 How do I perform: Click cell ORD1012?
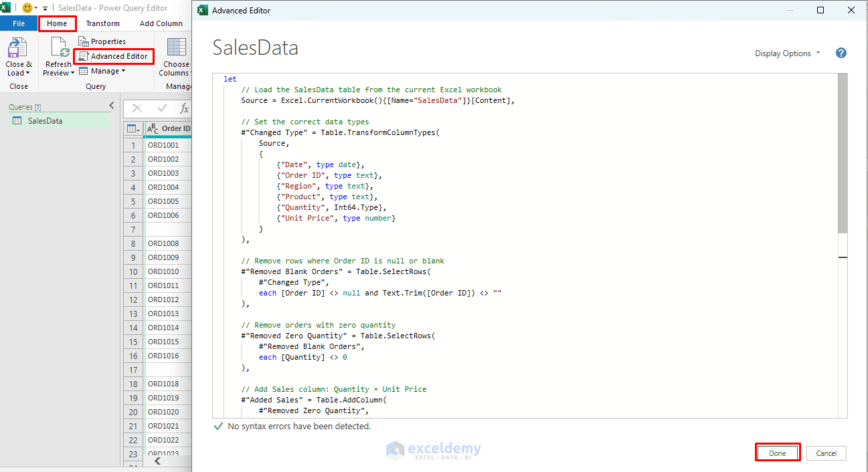coord(167,300)
